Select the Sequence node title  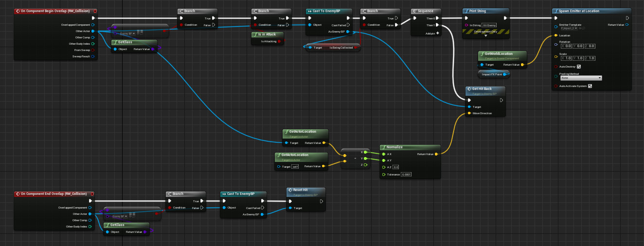click(426, 11)
